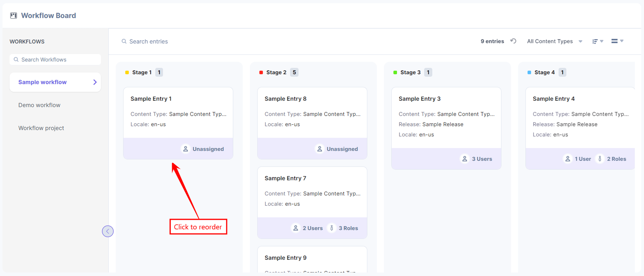Click the users icon on Sample Entry 7

coord(296,228)
